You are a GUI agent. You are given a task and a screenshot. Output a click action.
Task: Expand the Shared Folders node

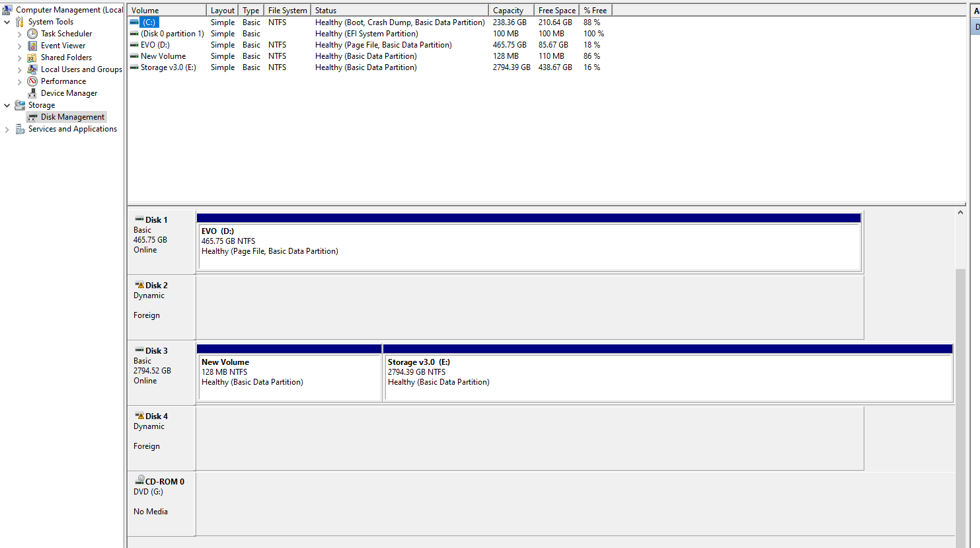[19, 58]
